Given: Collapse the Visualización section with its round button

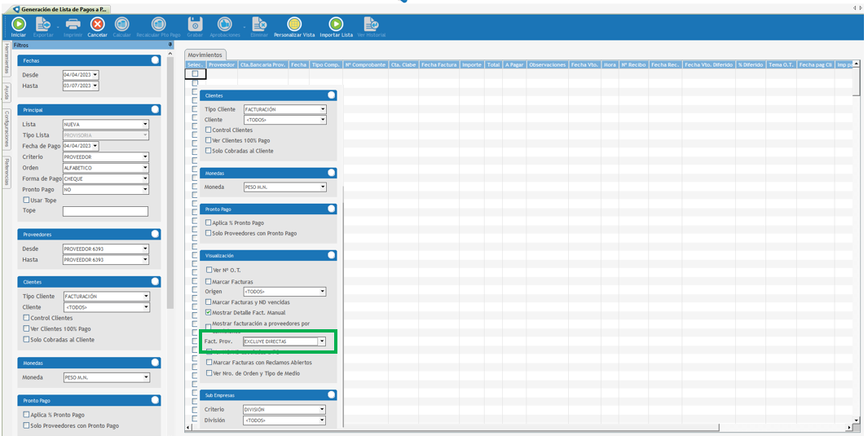Looking at the screenshot, I should pos(331,256).
